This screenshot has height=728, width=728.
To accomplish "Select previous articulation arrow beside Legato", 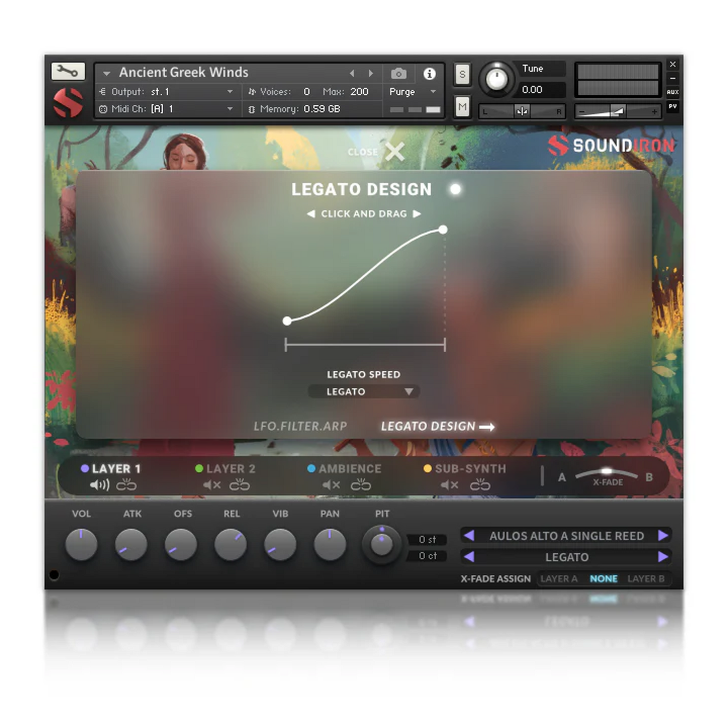I will click(x=469, y=557).
